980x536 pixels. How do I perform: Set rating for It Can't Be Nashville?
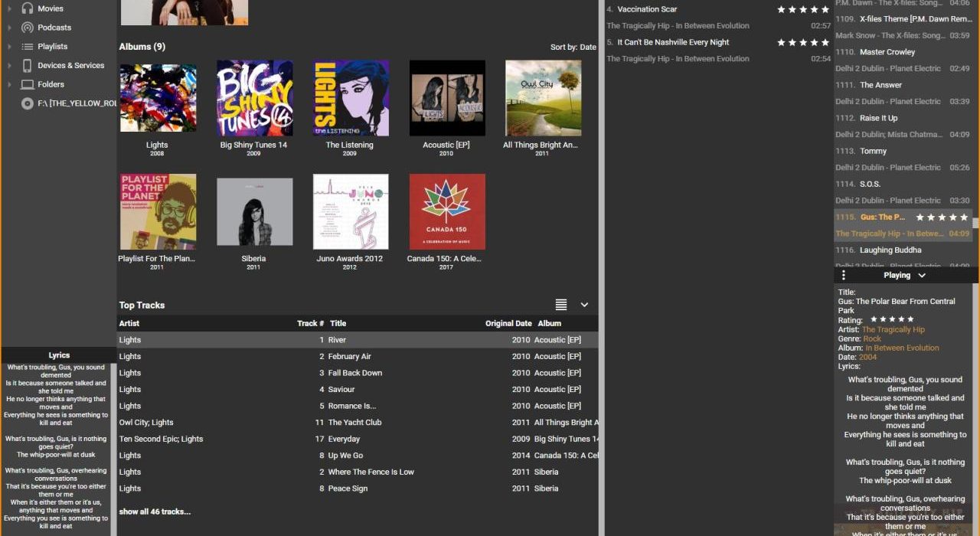click(803, 42)
